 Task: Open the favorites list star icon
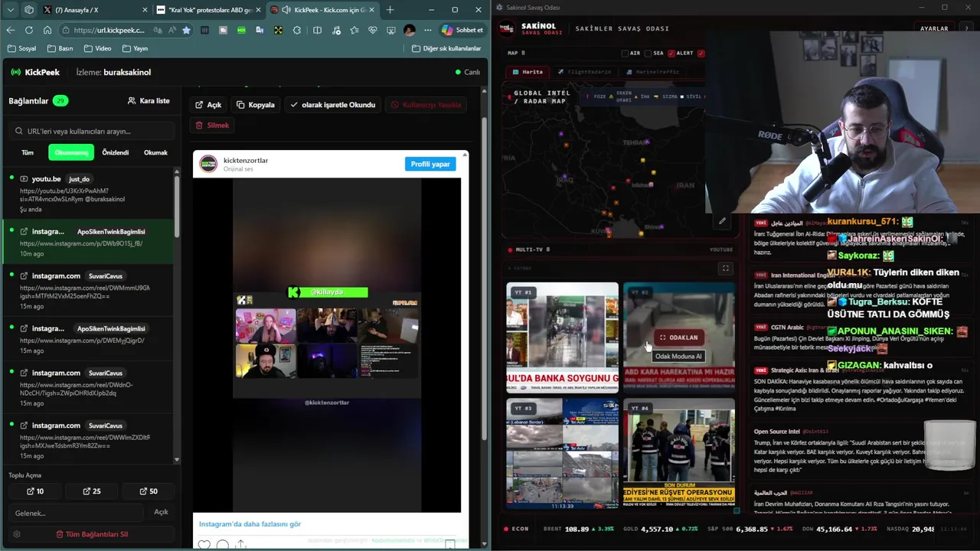pyautogui.click(x=354, y=30)
